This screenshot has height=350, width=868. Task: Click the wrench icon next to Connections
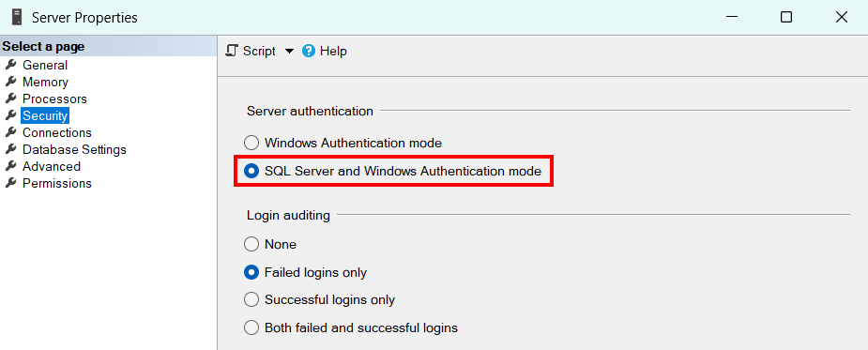pos(10,132)
